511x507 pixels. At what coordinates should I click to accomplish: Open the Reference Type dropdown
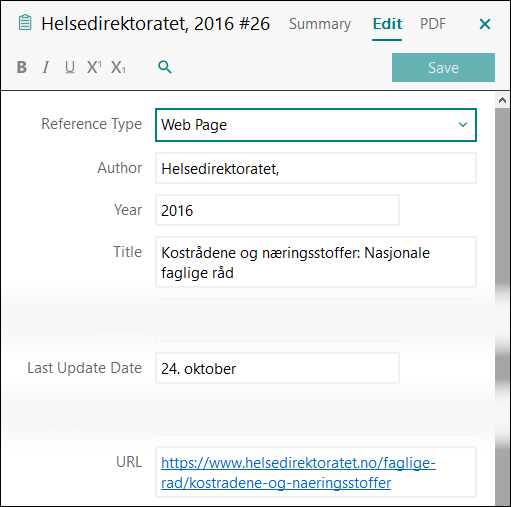[x=316, y=125]
